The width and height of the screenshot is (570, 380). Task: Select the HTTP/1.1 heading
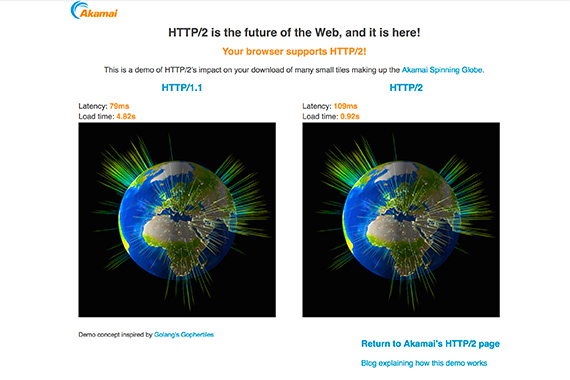182,88
